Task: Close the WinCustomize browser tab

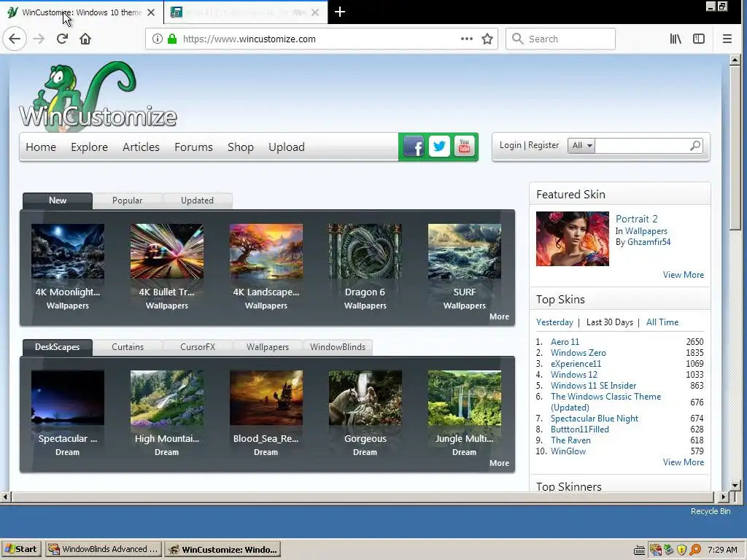Action: coord(151,12)
